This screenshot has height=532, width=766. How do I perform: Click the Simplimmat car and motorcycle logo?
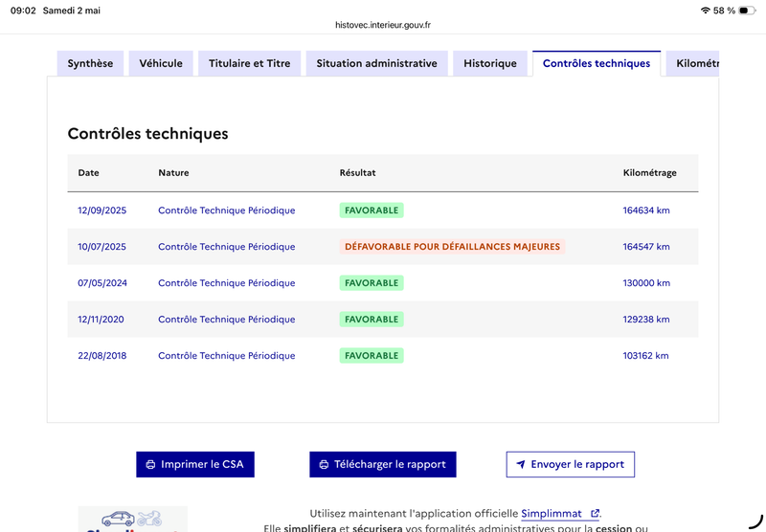[x=133, y=519]
